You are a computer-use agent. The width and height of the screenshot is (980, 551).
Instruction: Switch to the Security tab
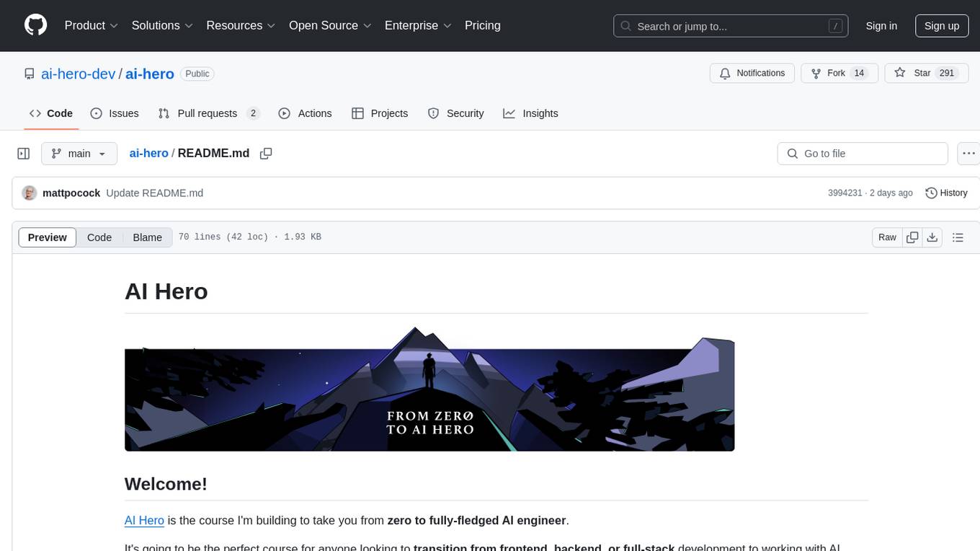click(x=456, y=113)
